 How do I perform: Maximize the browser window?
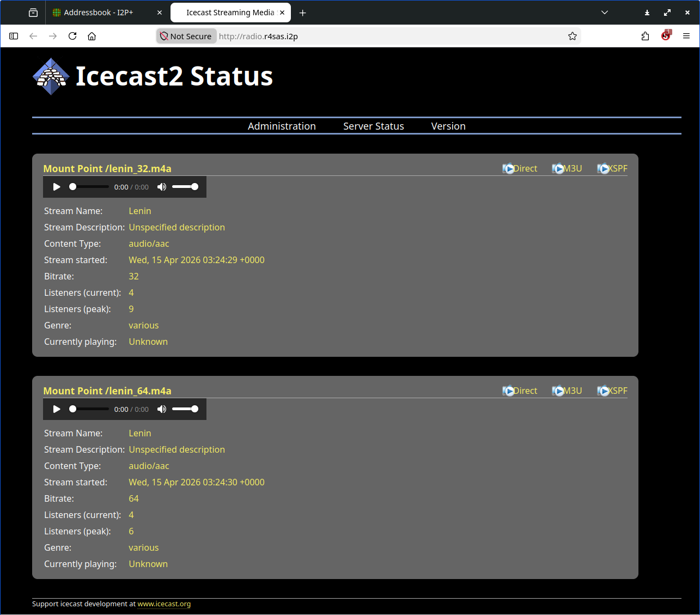pyautogui.click(x=667, y=13)
